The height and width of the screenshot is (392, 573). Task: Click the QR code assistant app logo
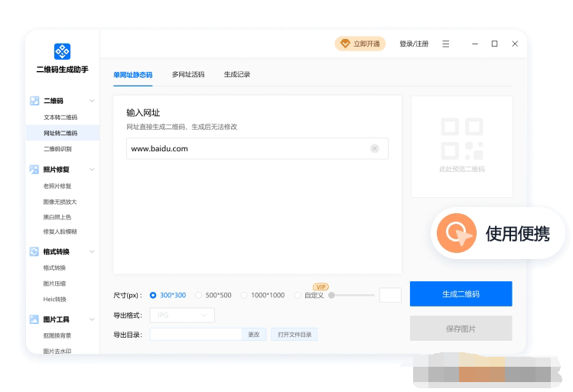tap(62, 51)
